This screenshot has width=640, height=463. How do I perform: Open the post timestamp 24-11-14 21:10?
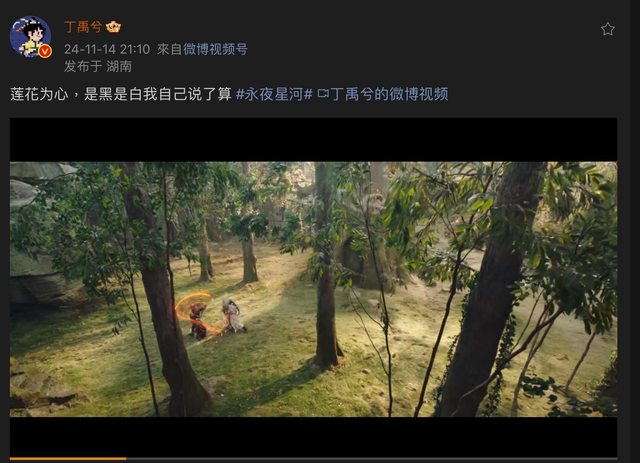coord(107,49)
